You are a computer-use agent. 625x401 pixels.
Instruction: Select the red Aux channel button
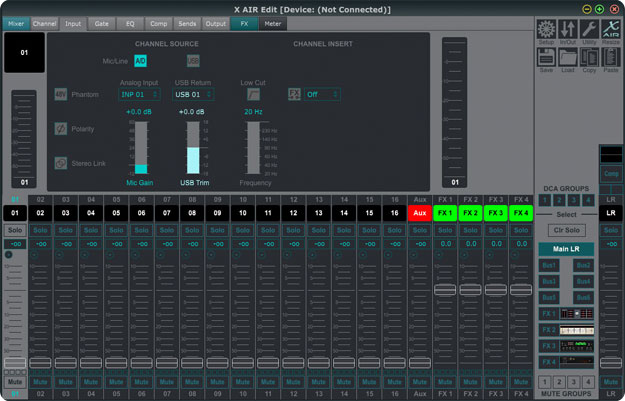420,213
